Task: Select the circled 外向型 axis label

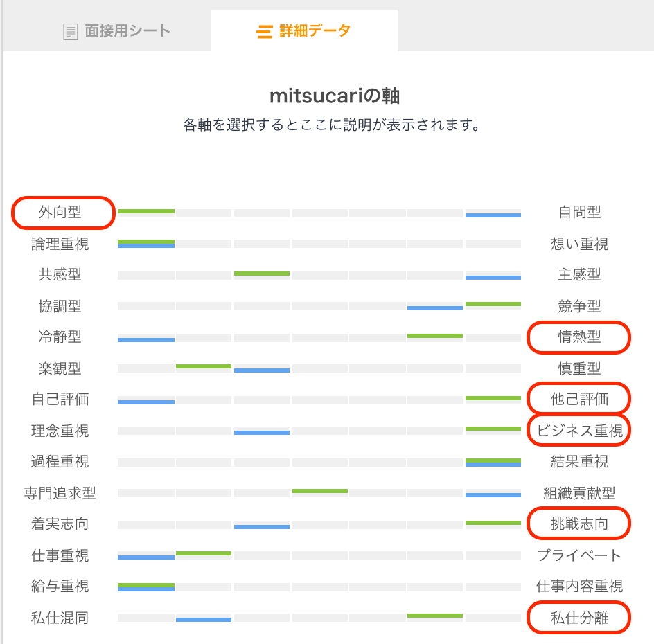Action: pyautogui.click(x=63, y=213)
